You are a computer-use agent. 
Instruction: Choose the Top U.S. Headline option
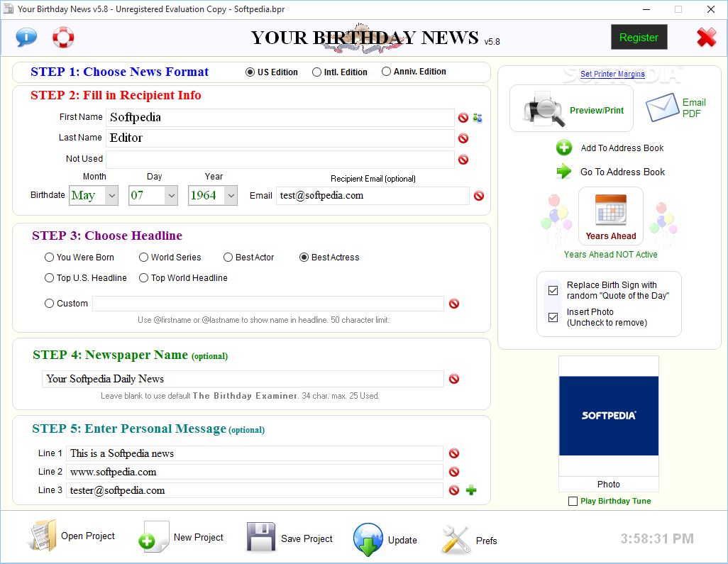coord(49,277)
